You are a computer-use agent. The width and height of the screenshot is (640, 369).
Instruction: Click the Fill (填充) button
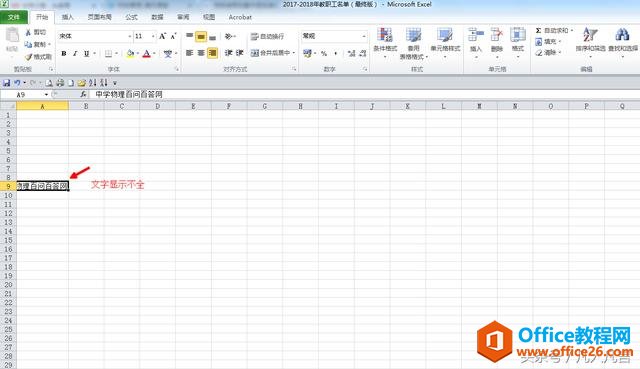click(x=548, y=41)
